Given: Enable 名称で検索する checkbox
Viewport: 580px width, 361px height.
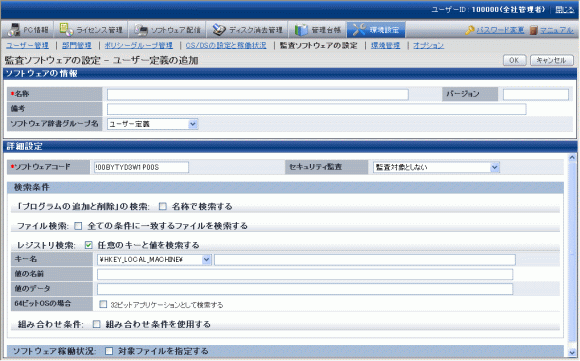Looking at the screenshot, I should coord(162,206).
